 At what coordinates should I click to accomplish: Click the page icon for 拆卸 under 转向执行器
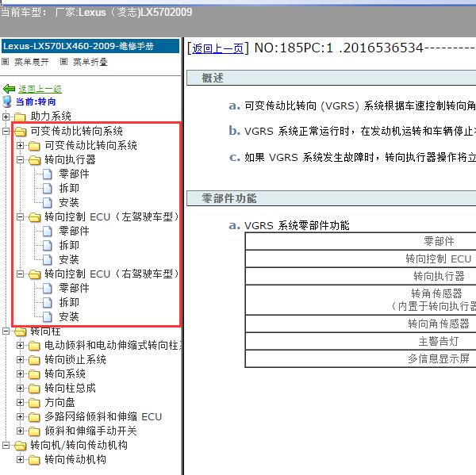pyautogui.click(x=48, y=189)
